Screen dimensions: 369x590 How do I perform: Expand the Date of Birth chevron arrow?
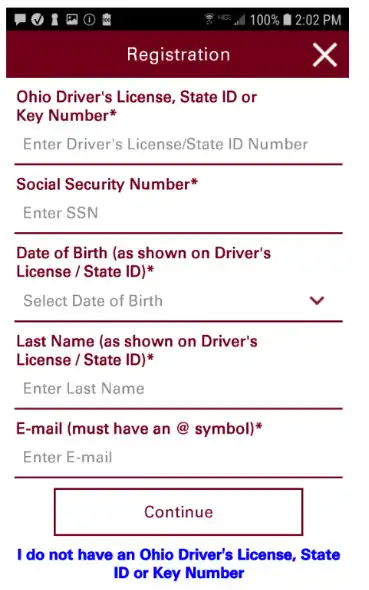[x=317, y=300]
